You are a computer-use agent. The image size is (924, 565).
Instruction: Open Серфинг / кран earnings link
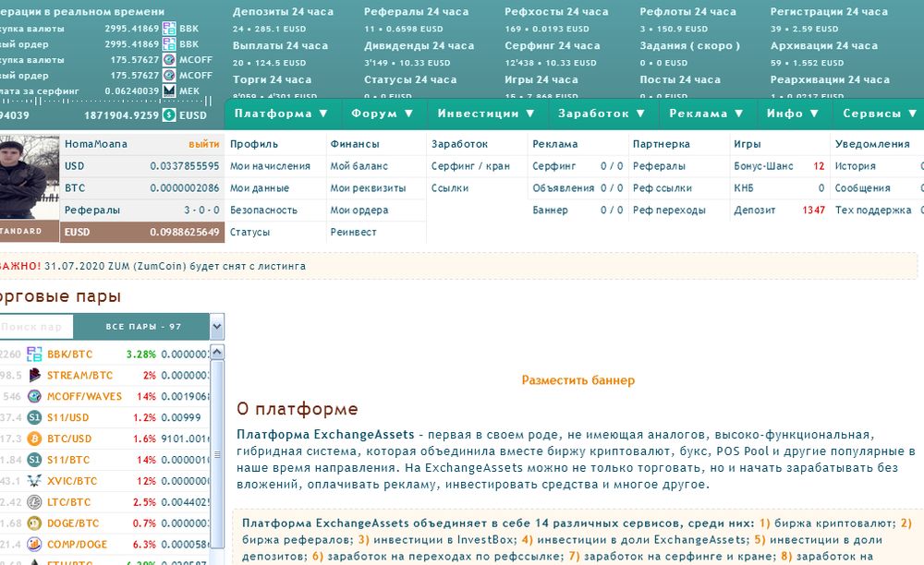click(x=470, y=166)
